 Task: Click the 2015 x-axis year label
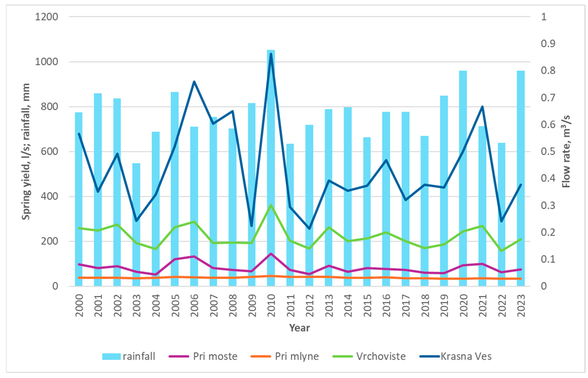pos(367,306)
